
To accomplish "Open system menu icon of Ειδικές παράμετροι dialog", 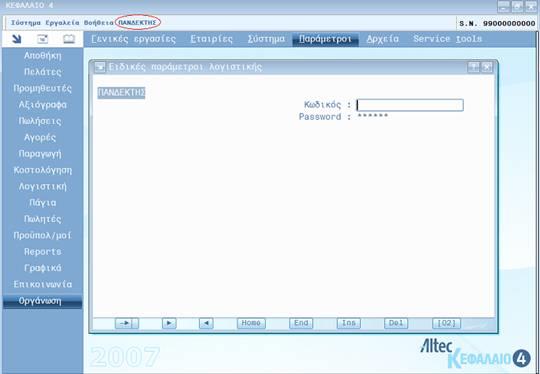I will coord(100,67).
